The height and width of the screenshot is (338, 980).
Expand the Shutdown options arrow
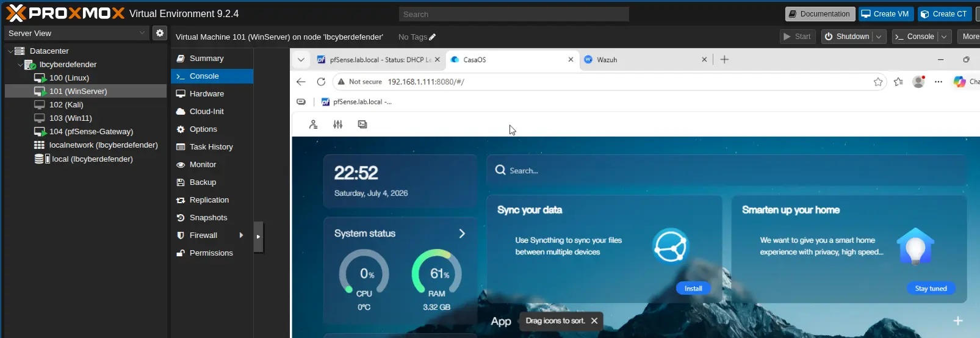pos(879,37)
